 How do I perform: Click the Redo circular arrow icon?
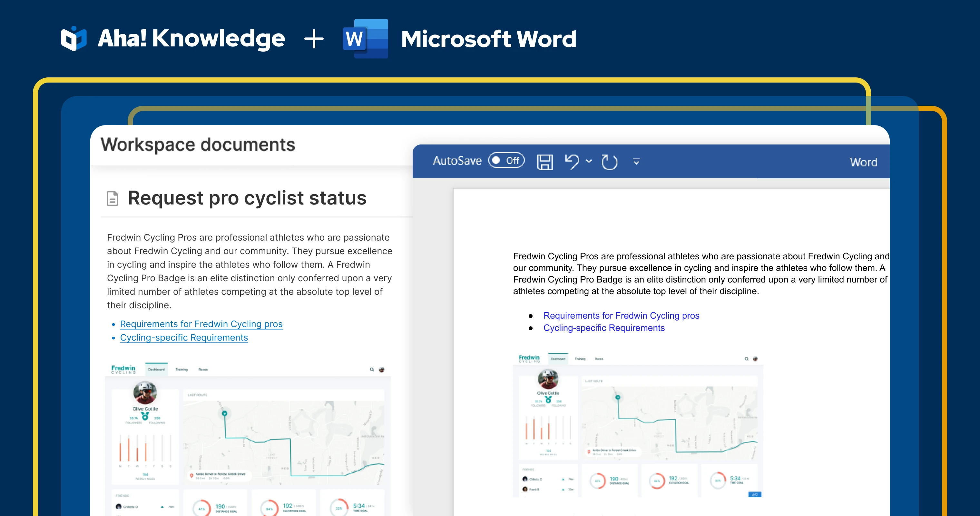tap(609, 162)
